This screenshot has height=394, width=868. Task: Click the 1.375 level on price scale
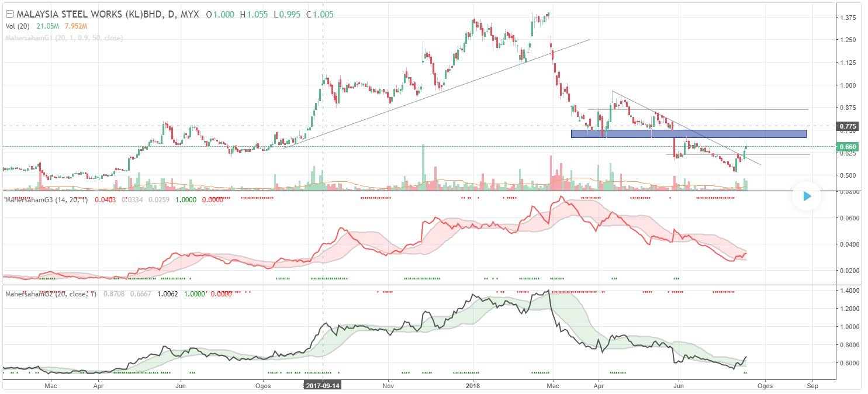coord(848,18)
